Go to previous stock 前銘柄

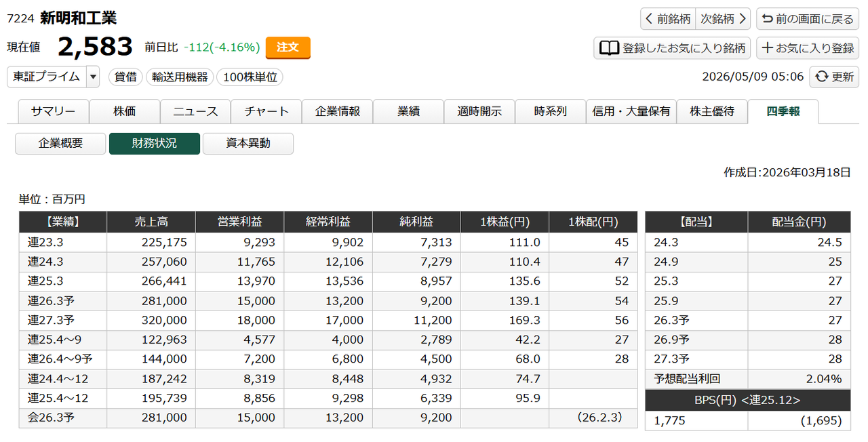tap(668, 19)
